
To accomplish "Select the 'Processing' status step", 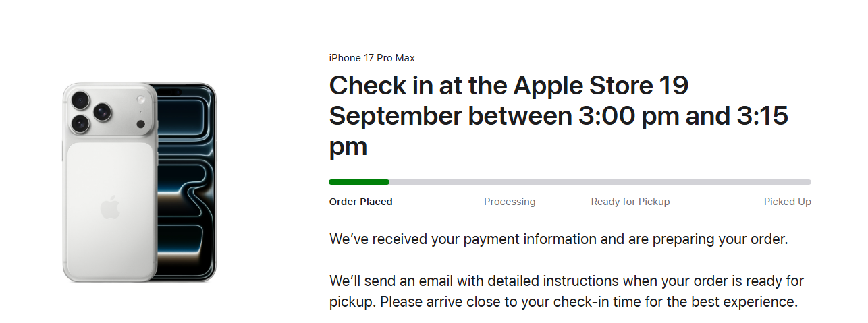I will point(510,202).
